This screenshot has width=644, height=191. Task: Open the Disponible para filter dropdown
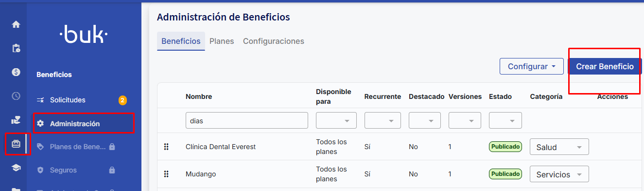point(336,120)
